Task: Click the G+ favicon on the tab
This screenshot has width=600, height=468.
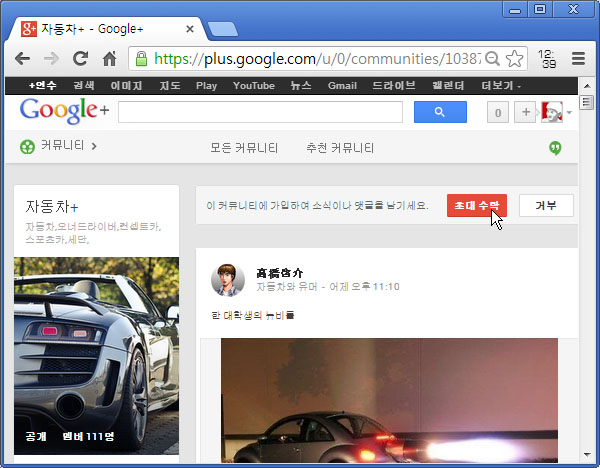Action: pos(29,29)
